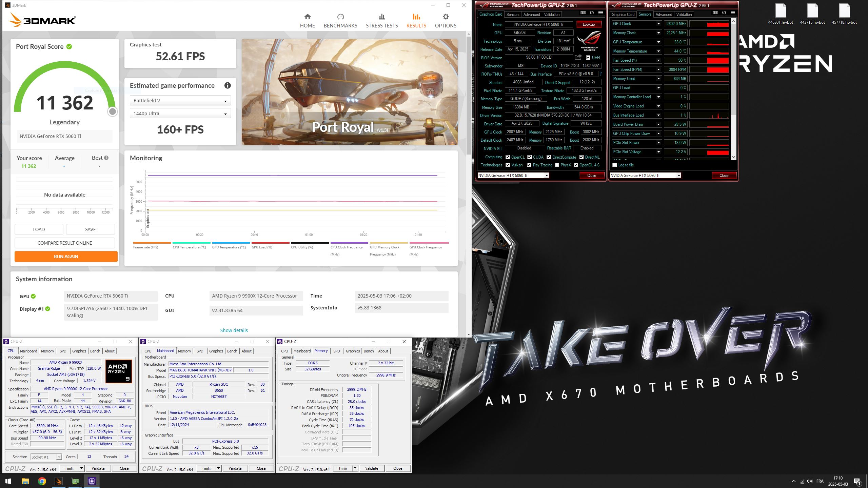
Task: Launch Chrome from the taskbar
Action: [42, 481]
